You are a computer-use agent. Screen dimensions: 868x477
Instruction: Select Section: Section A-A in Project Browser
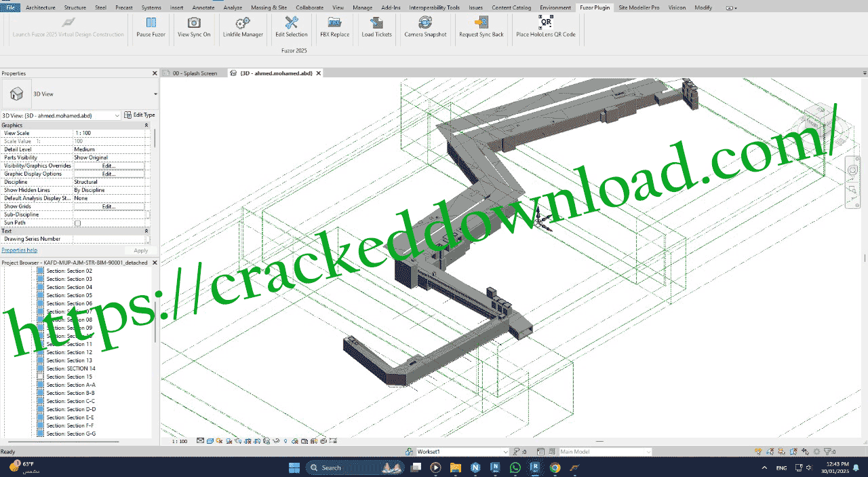[71, 385]
